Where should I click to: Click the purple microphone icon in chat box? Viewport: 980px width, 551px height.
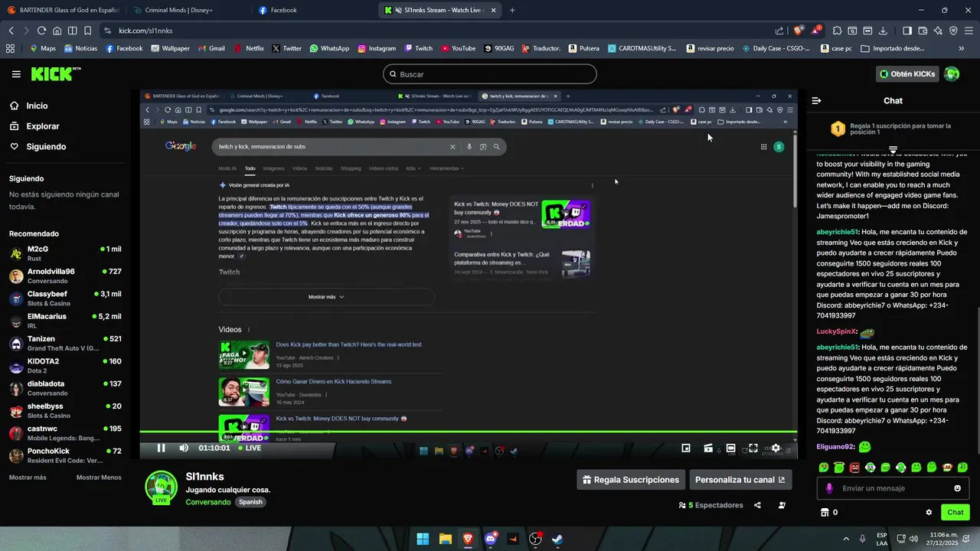829,488
